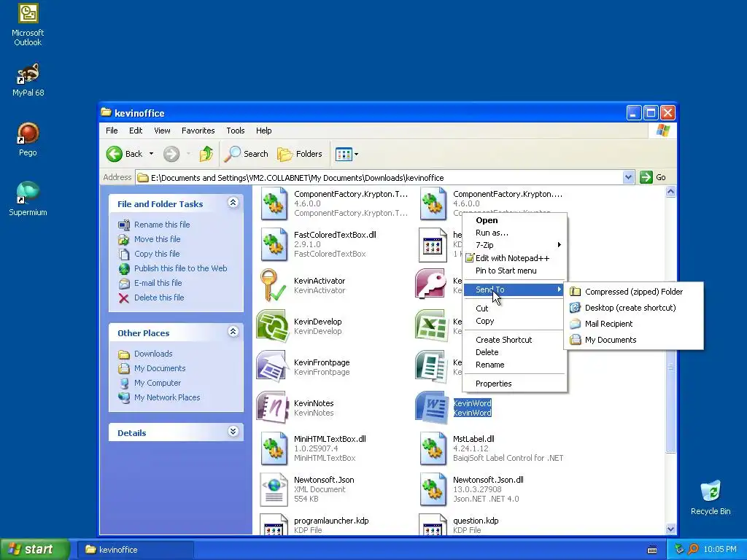Toggle the Folders pane button

coord(300,154)
